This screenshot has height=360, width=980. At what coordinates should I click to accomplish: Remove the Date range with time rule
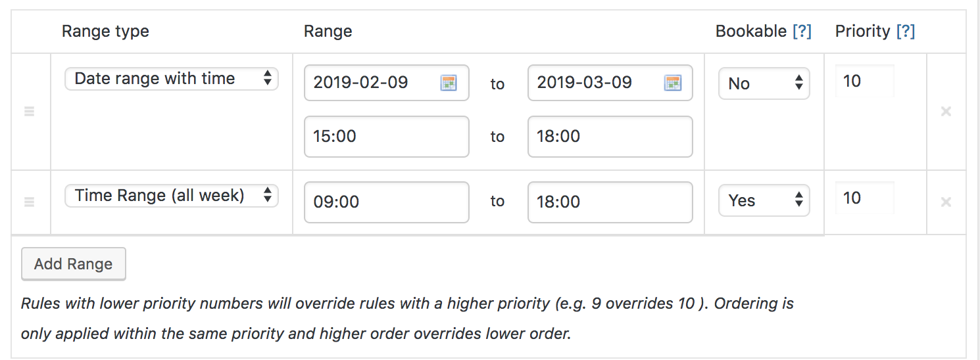click(x=946, y=112)
